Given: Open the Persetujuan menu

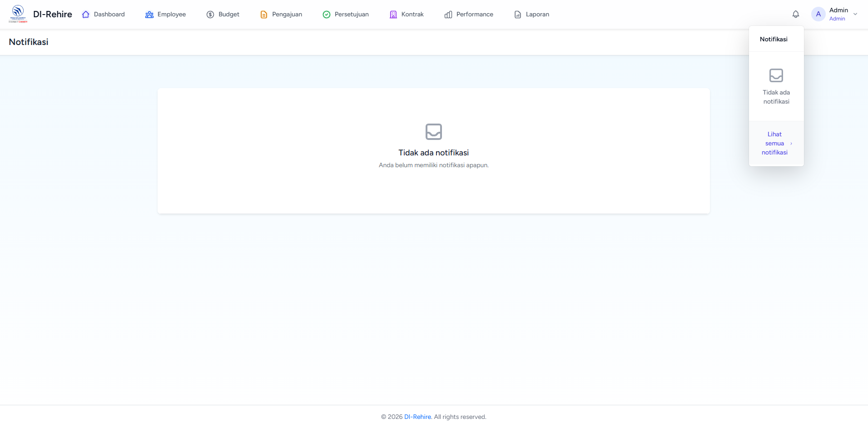Looking at the screenshot, I should 346,15.
